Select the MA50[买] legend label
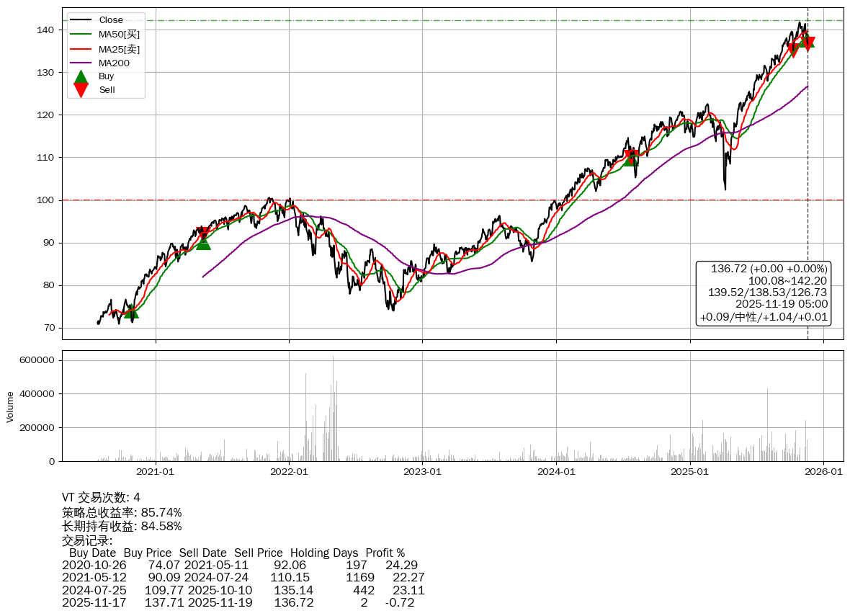This screenshot has width=850, height=616. pyautogui.click(x=119, y=35)
